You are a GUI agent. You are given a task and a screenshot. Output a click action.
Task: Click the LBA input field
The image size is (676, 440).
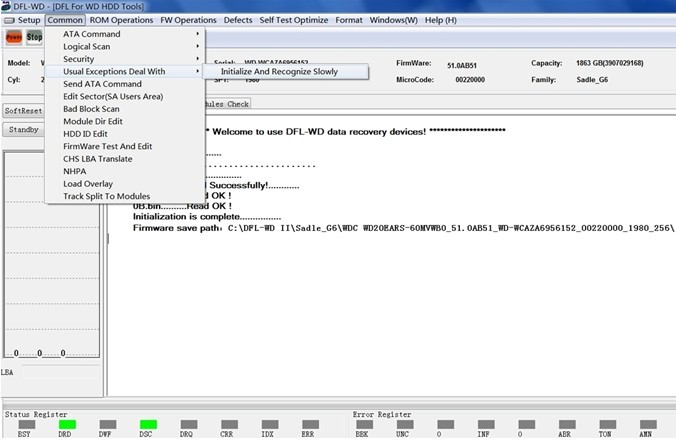[x=60, y=372]
